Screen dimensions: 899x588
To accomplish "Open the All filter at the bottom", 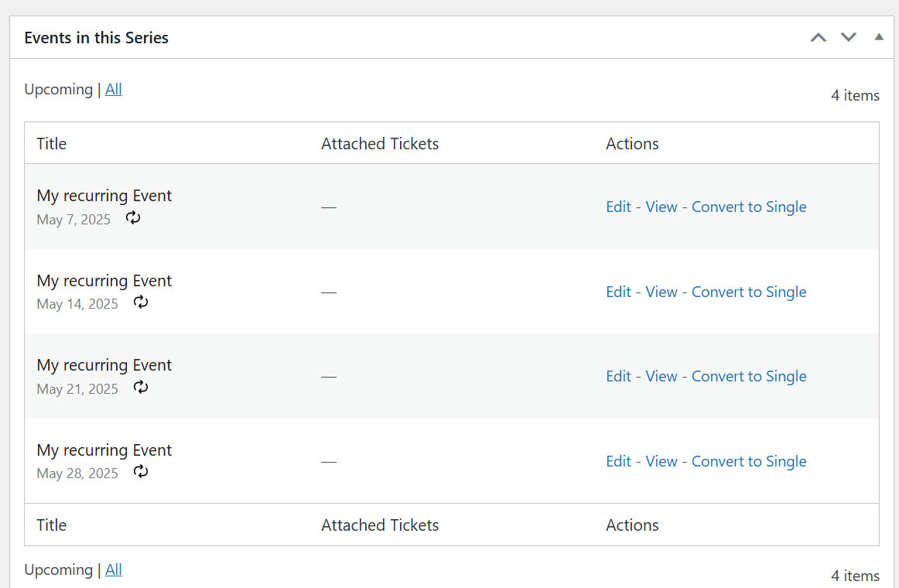I will pos(113,569).
